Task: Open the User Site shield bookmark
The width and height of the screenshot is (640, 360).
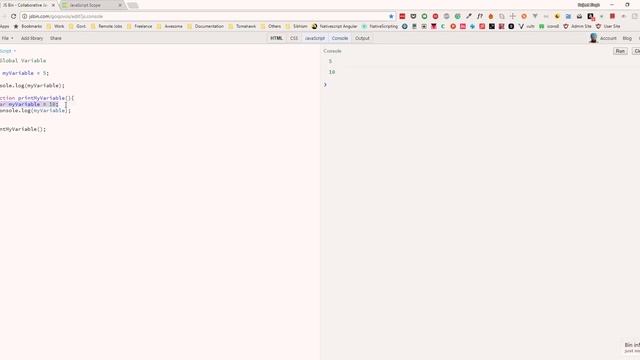Action: pyautogui.click(x=608, y=26)
